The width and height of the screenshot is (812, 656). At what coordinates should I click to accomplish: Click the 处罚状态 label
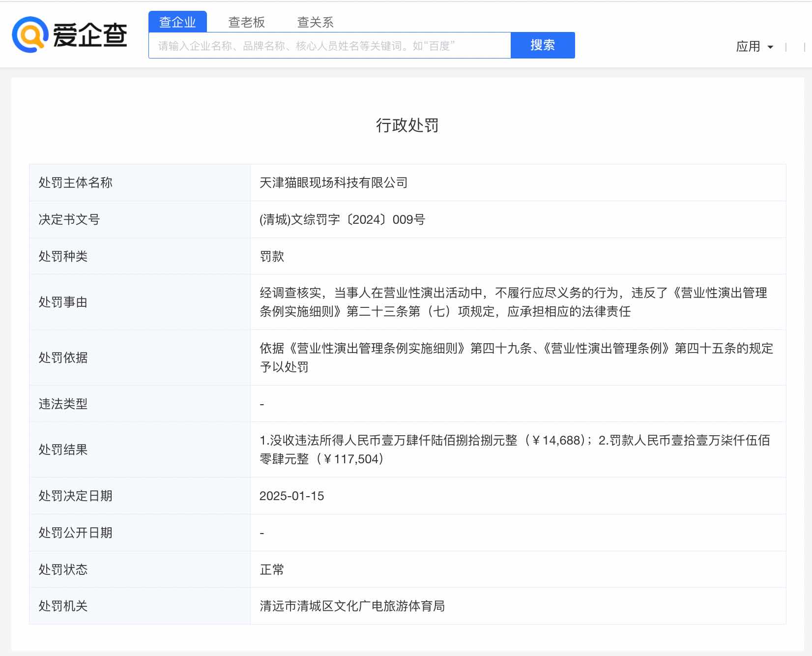(x=63, y=569)
